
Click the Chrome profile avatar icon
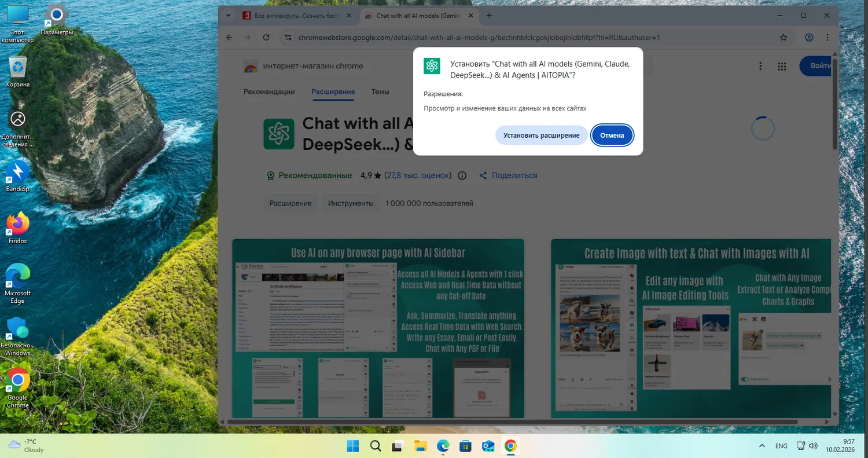pyautogui.click(x=809, y=37)
